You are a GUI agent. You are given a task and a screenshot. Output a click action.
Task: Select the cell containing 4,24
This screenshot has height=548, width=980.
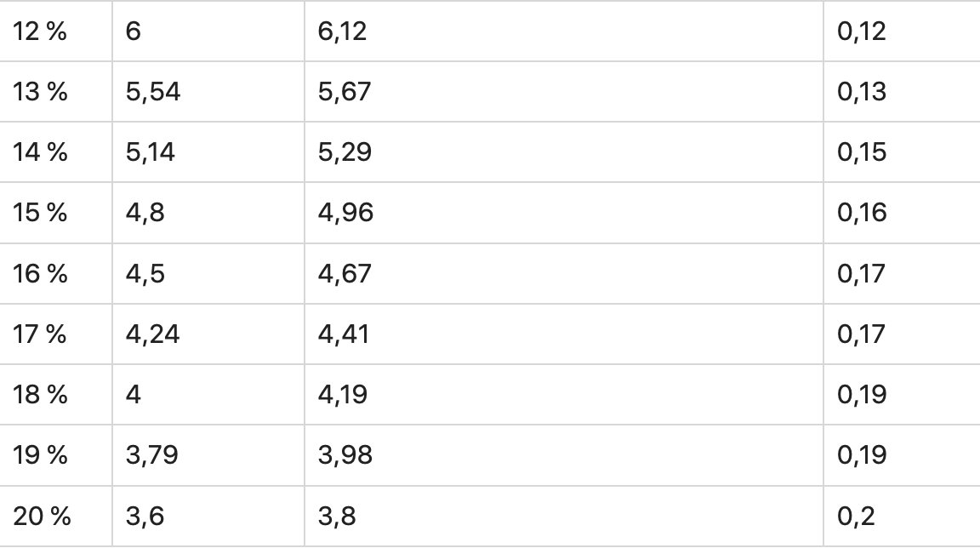[153, 334]
